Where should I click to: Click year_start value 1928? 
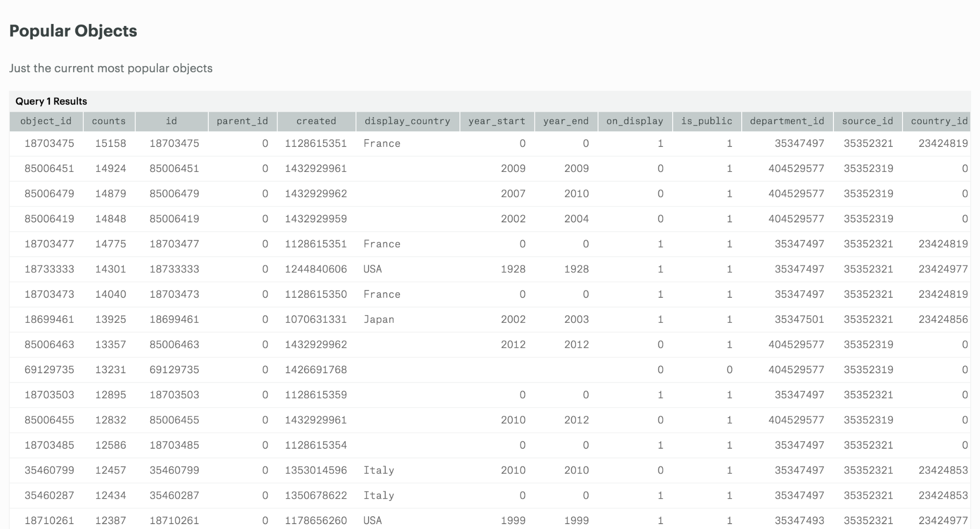pyautogui.click(x=513, y=269)
